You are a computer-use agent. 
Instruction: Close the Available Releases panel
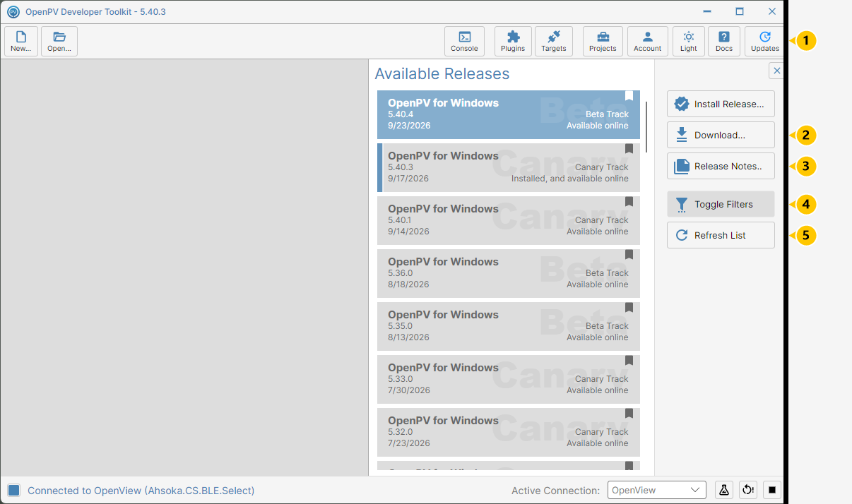(776, 71)
